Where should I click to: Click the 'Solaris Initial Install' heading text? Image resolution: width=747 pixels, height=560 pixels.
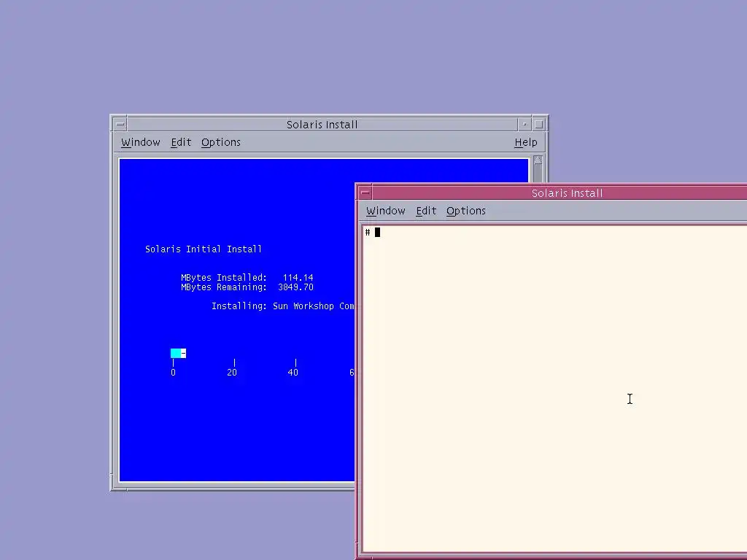click(204, 249)
